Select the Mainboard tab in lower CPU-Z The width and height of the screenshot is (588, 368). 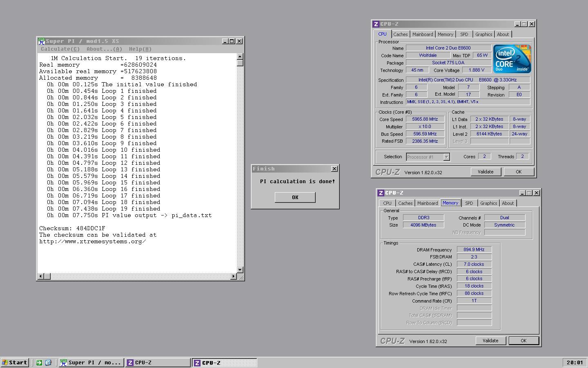pyautogui.click(x=428, y=203)
